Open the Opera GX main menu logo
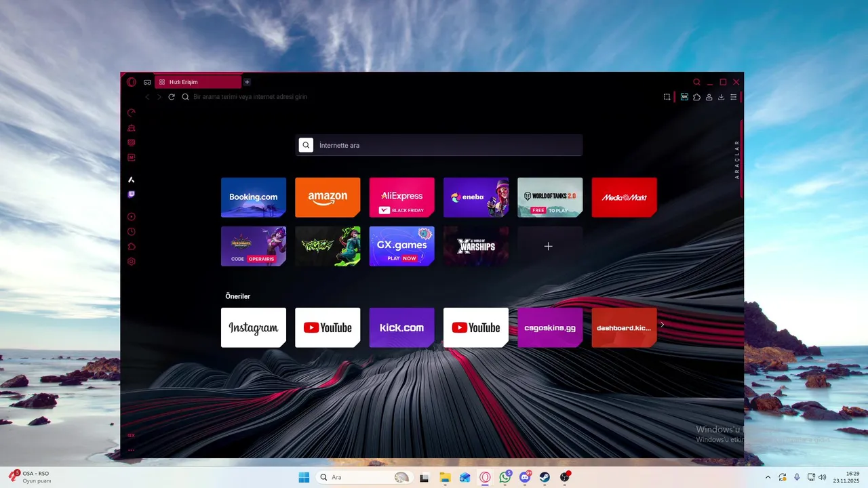Viewport: 868px width, 488px height. [x=132, y=82]
